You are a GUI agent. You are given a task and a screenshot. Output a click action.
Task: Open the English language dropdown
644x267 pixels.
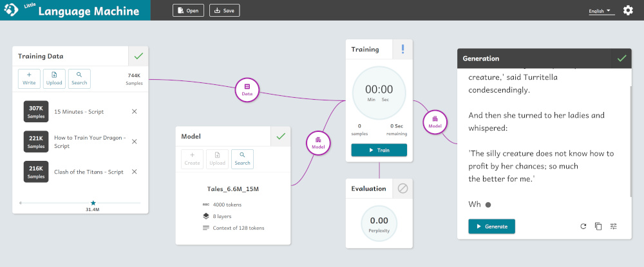pyautogui.click(x=600, y=11)
